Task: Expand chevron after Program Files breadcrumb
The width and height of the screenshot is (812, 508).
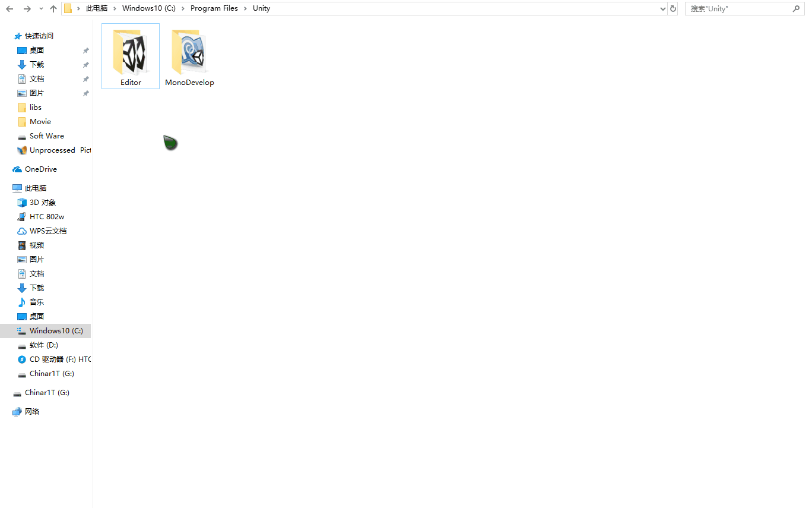Action: (245, 8)
